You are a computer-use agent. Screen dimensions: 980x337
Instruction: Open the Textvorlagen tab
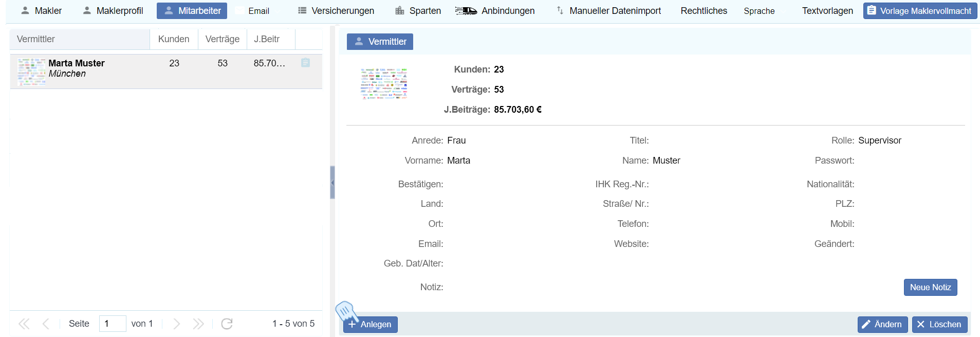point(827,11)
